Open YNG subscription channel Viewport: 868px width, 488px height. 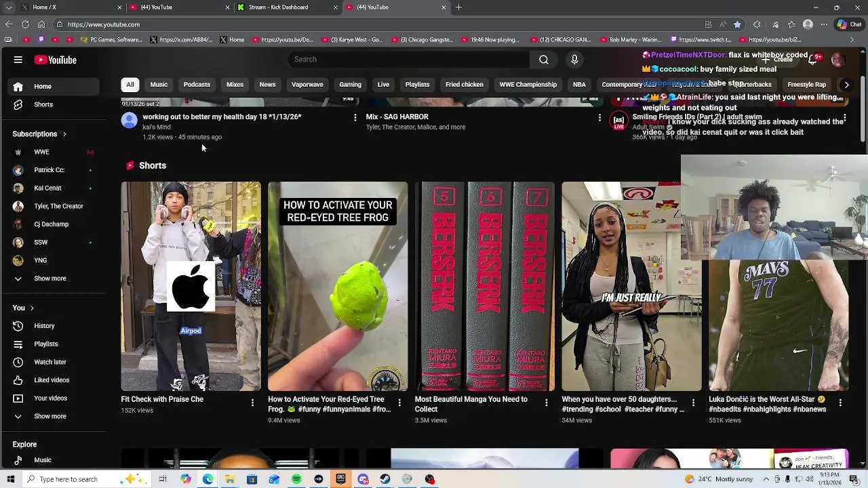coord(53,260)
